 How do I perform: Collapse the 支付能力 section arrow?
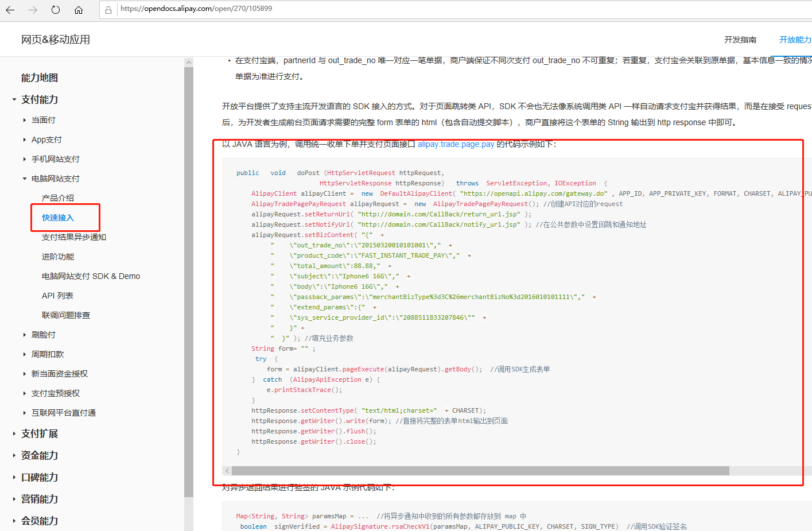(14, 99)
